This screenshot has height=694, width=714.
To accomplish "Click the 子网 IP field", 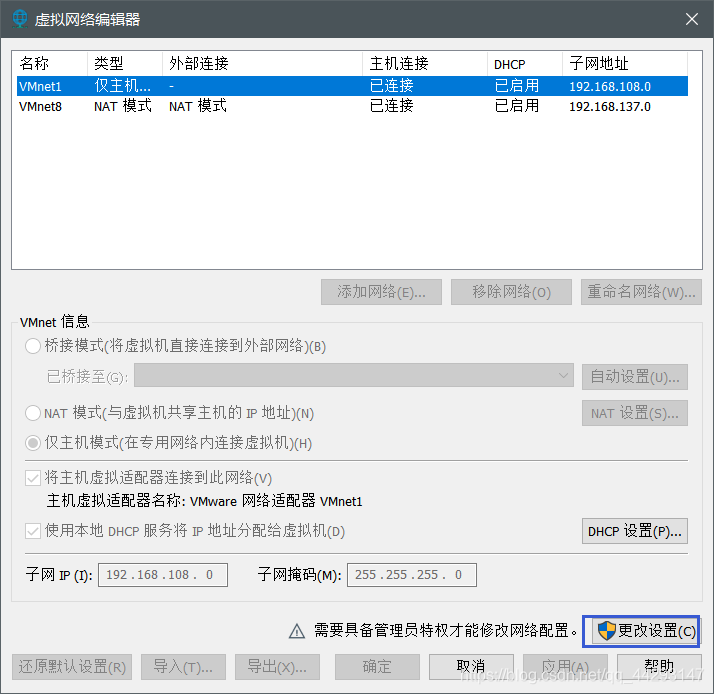I will point(163,575).
